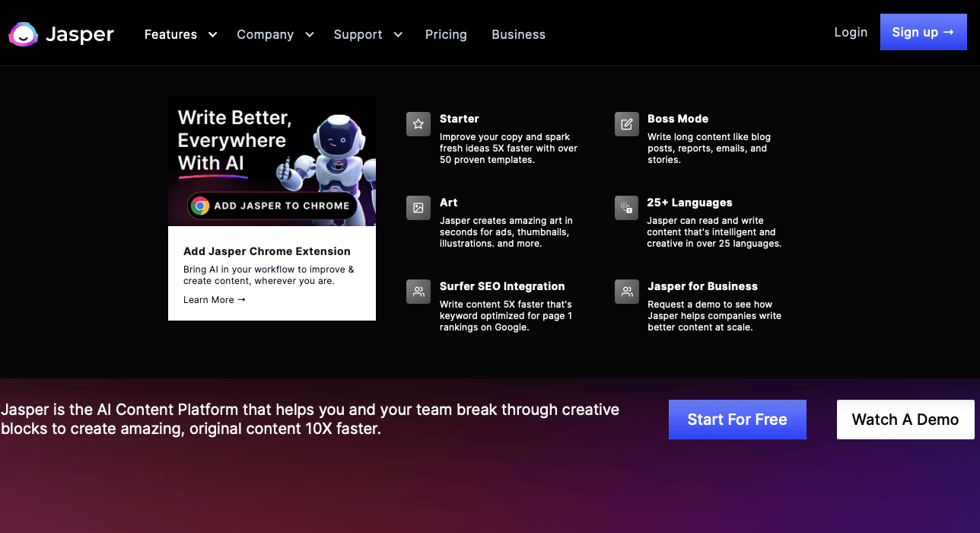Select the Surfer SEO Integration title
The image size is (980, 533).
click(502, 286)
